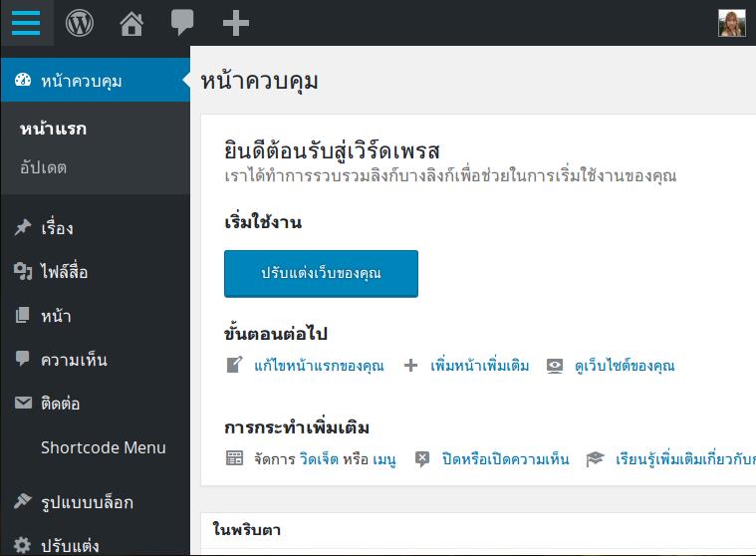This screenshot has width=756, height=556.
Task: Select หน้าควบคุม in the sidebar
Action: point(96,80)
